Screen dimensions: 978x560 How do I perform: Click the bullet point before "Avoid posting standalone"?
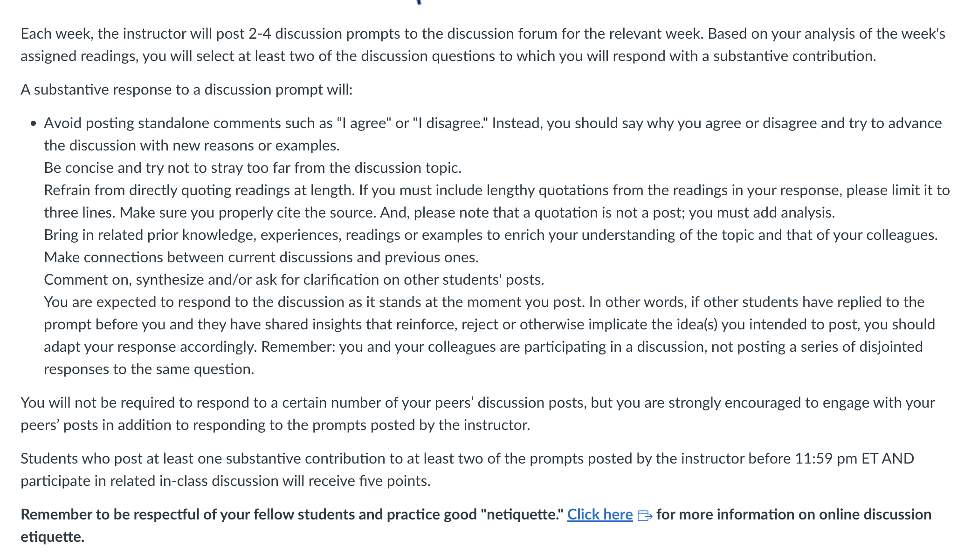(33, 124)
